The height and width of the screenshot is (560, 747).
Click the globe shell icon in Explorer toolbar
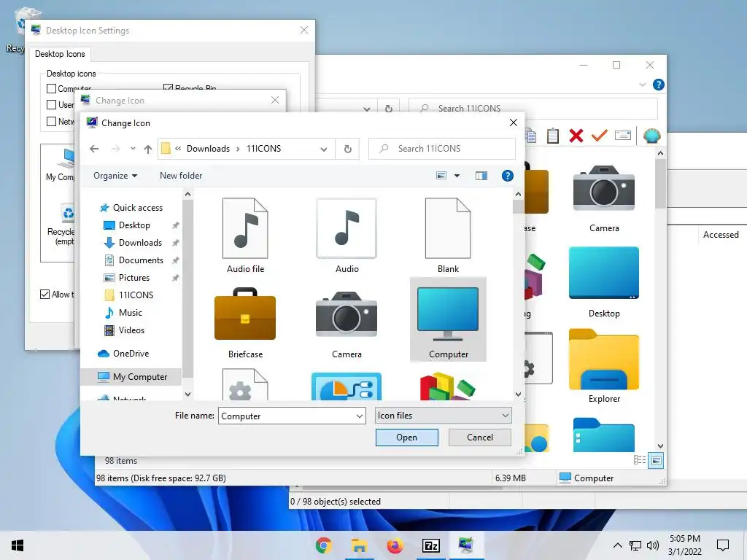click(651, 136)
